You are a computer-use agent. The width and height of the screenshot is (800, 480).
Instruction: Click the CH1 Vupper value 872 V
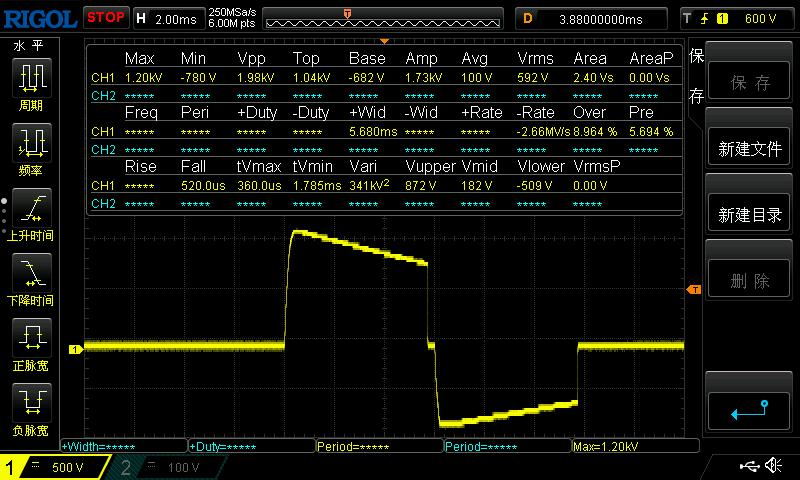[420, 186]
